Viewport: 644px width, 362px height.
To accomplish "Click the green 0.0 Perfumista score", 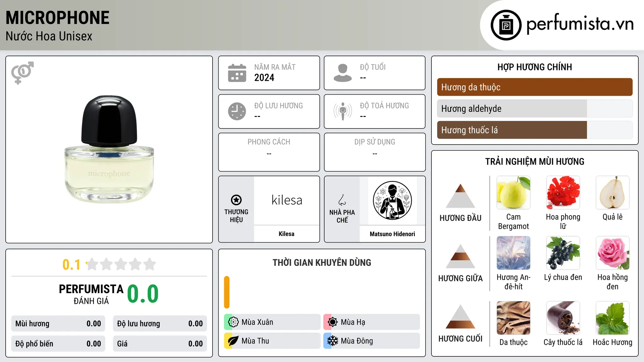I will tap(143, 293).
